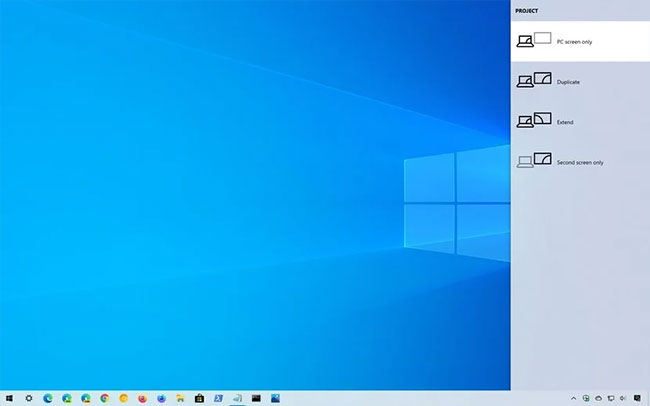Open Windows Security shield tray icon

(x=586, y=399)
